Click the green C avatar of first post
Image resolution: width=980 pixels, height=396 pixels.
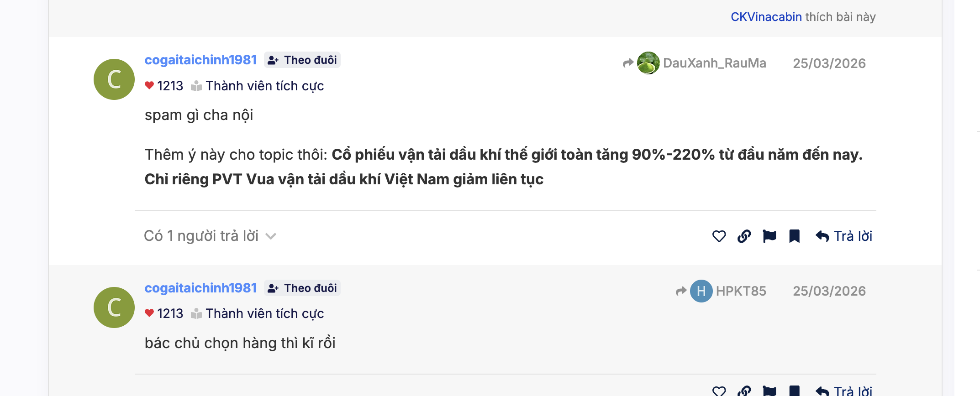(114, 79)
